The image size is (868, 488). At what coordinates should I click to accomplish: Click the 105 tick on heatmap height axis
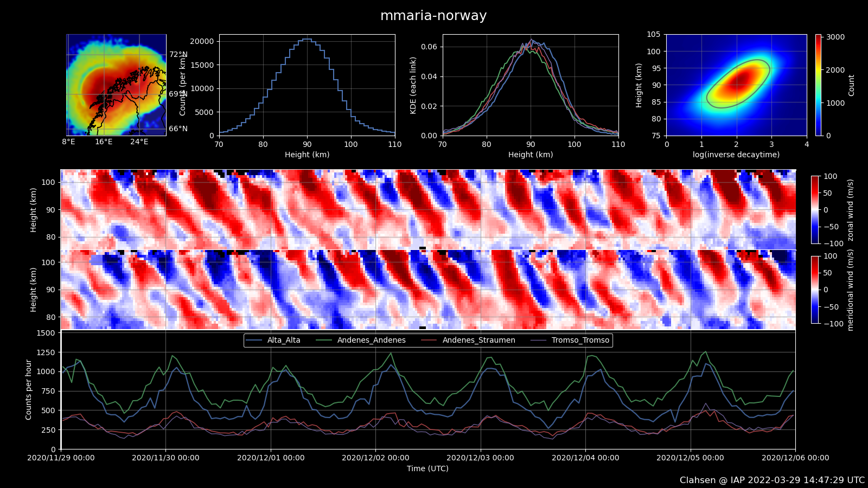point(654,35)
